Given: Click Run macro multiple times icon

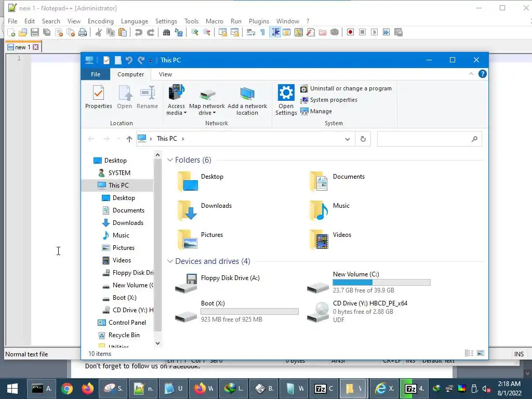Looking at the screenshot, I should (x=386, y=32).
